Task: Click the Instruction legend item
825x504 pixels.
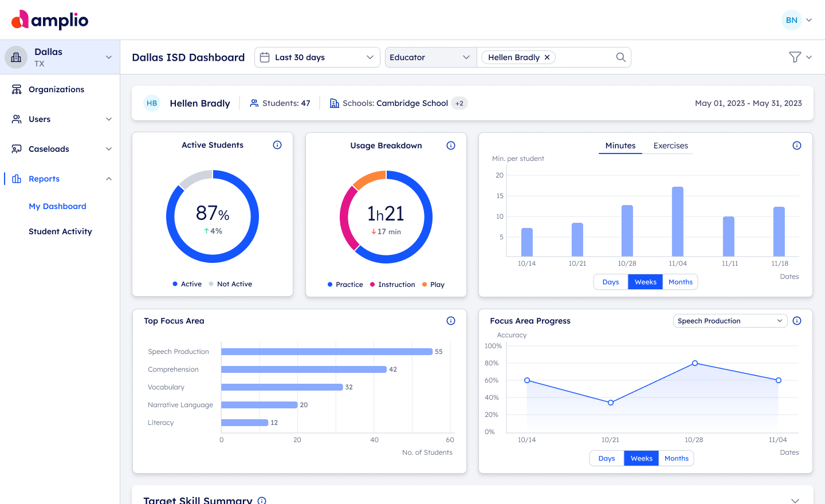Action: tap(392, 285)
